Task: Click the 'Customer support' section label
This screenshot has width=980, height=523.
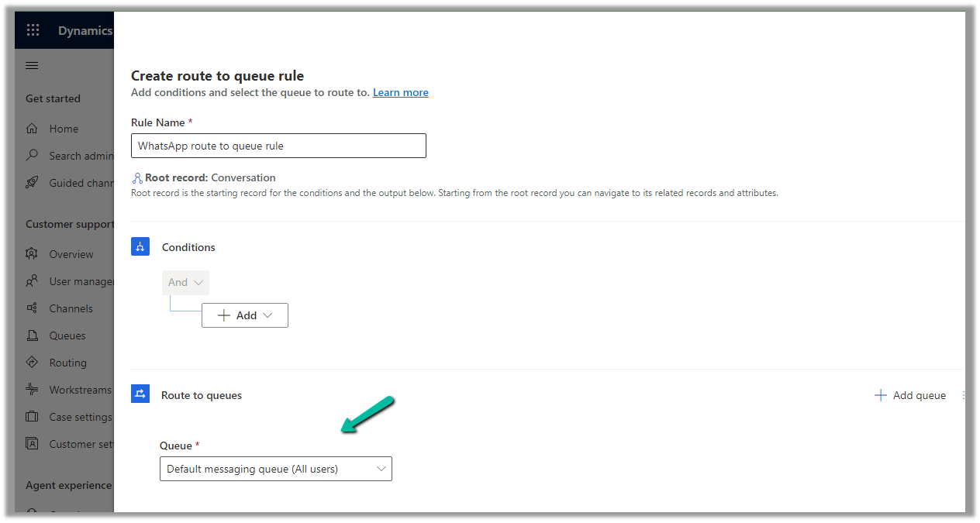Action: (70, 224)
